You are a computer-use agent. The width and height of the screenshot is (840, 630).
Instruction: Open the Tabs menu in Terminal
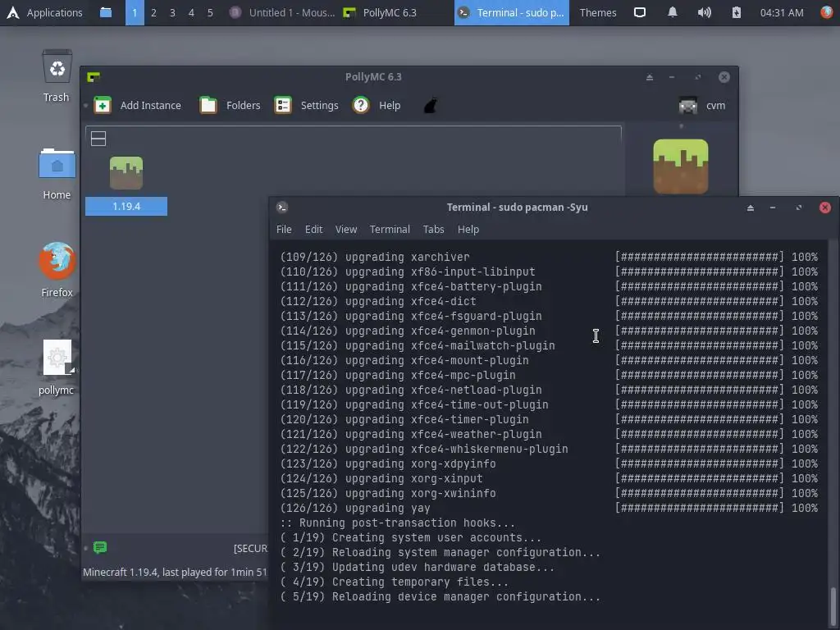433,230
